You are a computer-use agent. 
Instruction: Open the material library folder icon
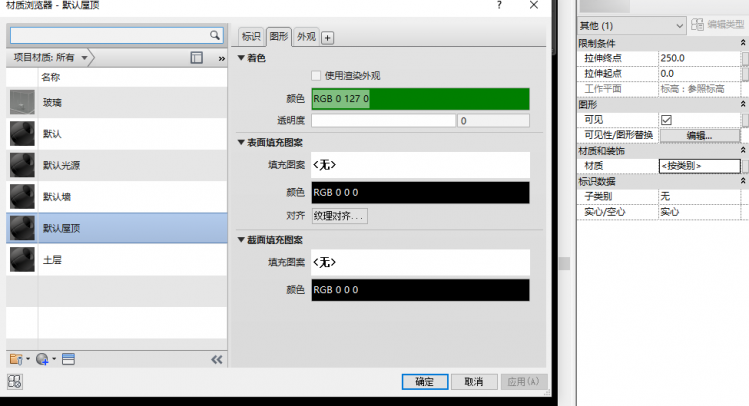[x=16, y=358]
